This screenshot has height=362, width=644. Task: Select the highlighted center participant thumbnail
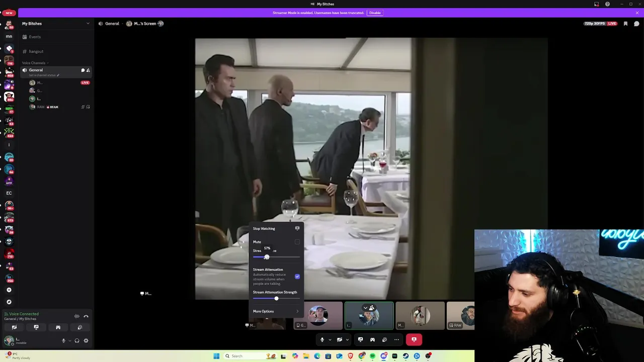click(369, 316)
